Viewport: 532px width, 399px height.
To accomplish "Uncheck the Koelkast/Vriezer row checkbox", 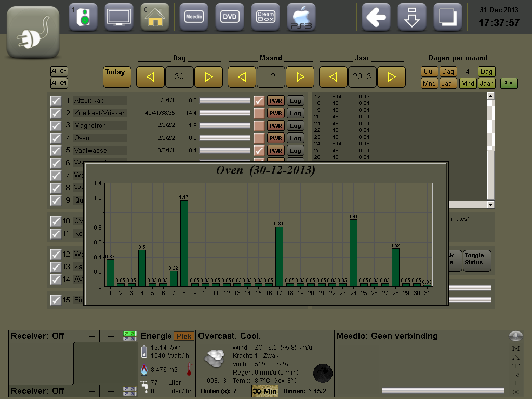I will [x=56, y=113].
